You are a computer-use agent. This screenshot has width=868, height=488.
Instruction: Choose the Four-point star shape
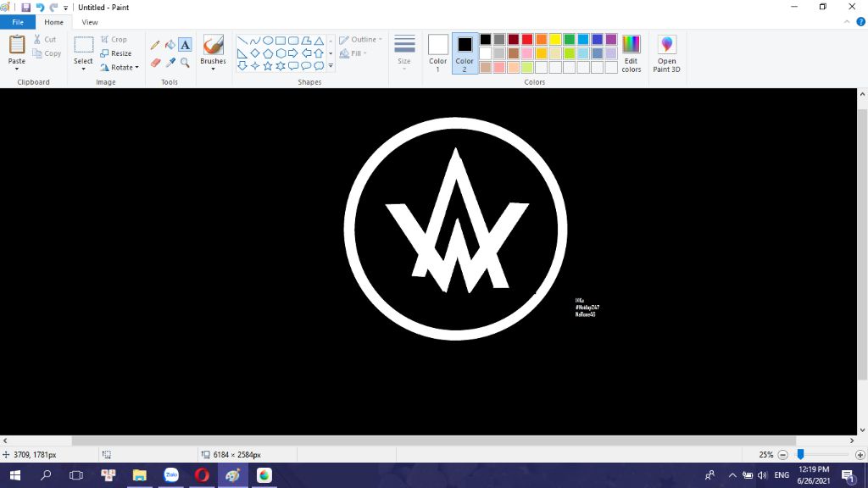tap(254, 66)
